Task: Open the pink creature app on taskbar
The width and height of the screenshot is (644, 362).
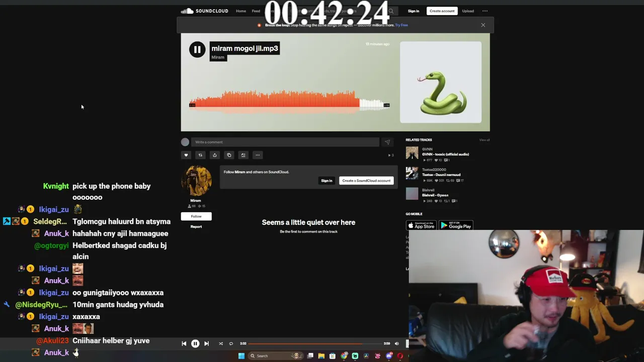Action: [378, 356]
